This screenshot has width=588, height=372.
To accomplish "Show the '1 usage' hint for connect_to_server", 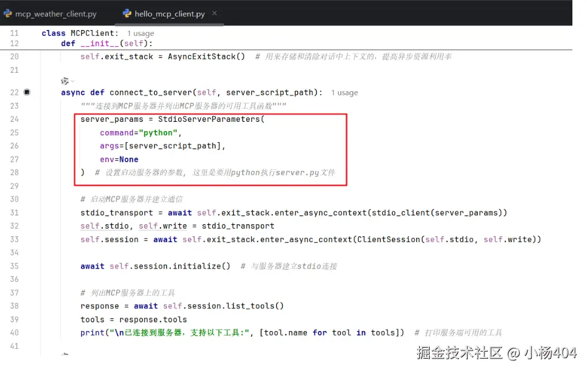I will coord(345,92).
